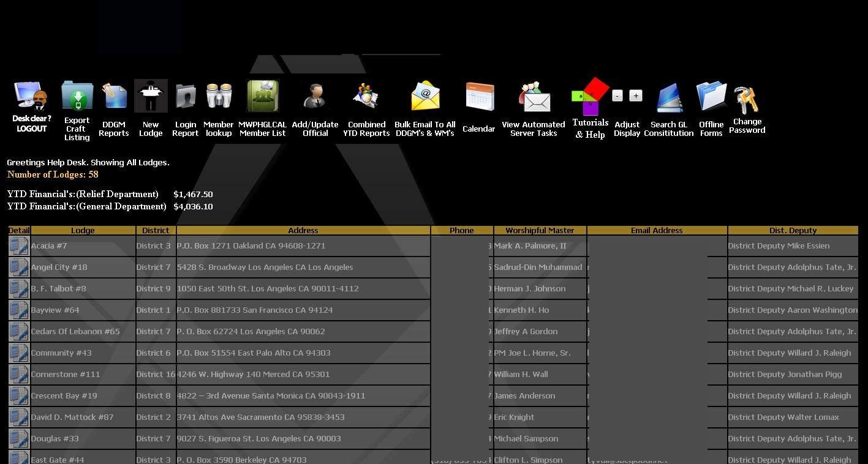Click the Change Password keys icon

tap(747, 100)
